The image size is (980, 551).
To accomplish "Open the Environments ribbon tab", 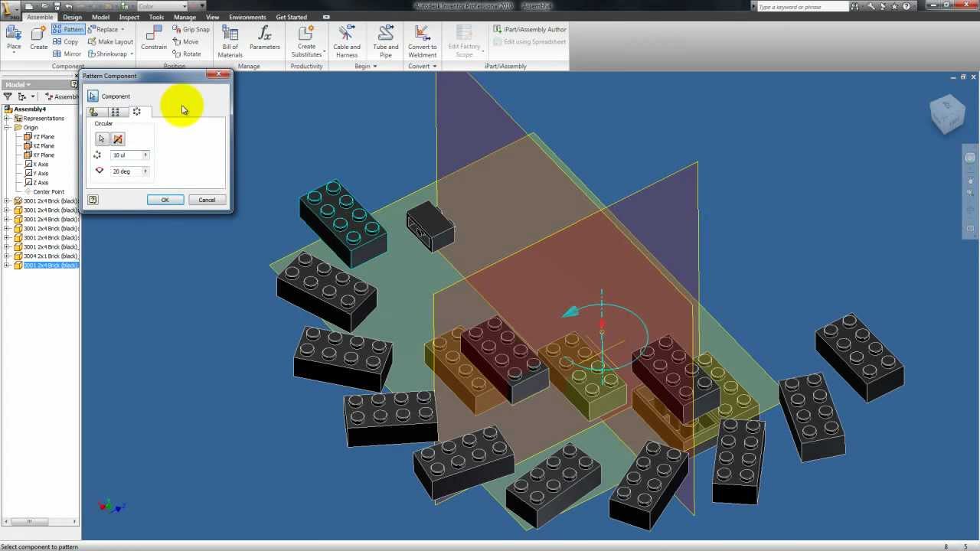I will (x=247, y=17).
